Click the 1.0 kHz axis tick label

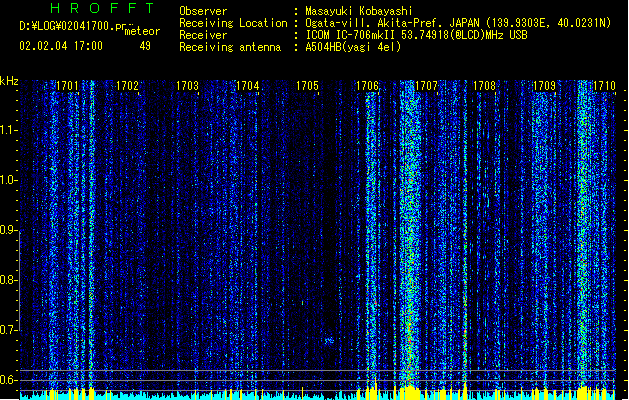8,180
